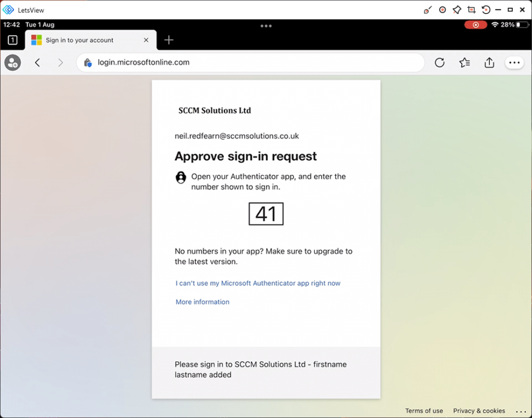Click the LetsView whiteboard brush icon
Screen dimensions: 532x418
428,9
